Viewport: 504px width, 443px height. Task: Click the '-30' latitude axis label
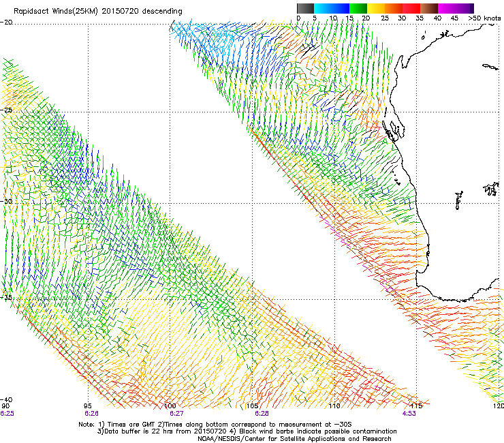coord(6,201)
